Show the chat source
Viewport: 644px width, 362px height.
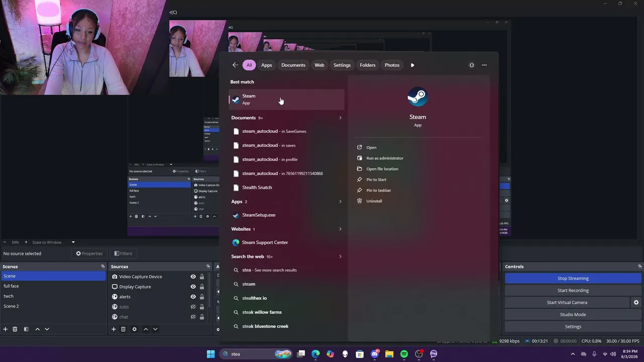tap(193, 317)
